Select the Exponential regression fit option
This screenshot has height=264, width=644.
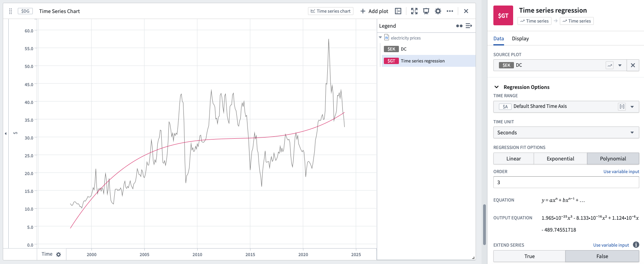(x=560, y=158)
